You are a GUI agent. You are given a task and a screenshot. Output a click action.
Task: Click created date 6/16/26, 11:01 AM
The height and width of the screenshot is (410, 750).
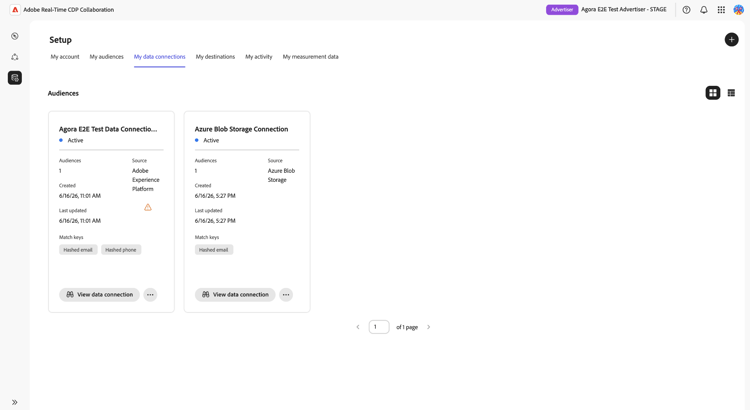pyautogui.click(x=80, y=196)
